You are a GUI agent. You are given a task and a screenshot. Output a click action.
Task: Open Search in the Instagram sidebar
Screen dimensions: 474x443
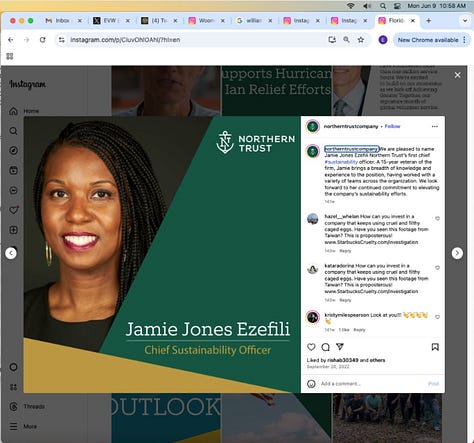[x=13, y=131]
